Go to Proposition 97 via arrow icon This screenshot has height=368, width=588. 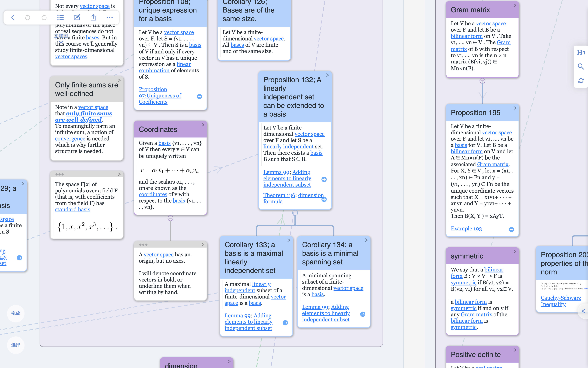click(x=199, y=97)
